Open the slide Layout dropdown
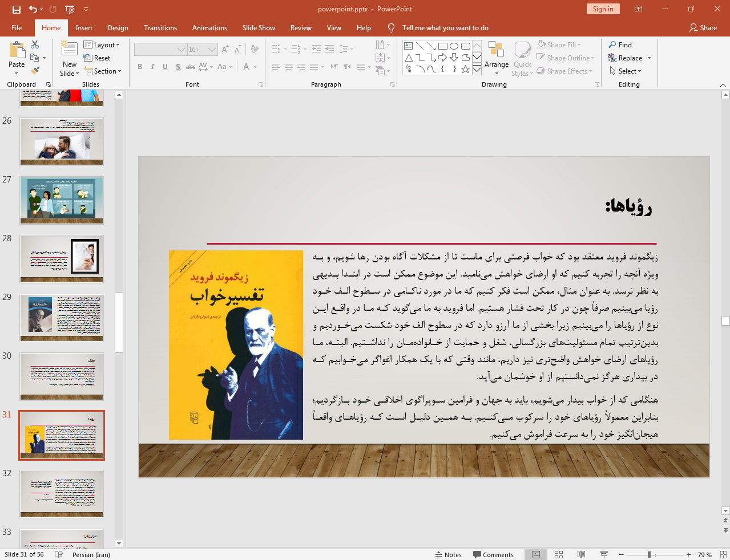The image size is (730, 560). click(102, 44)
